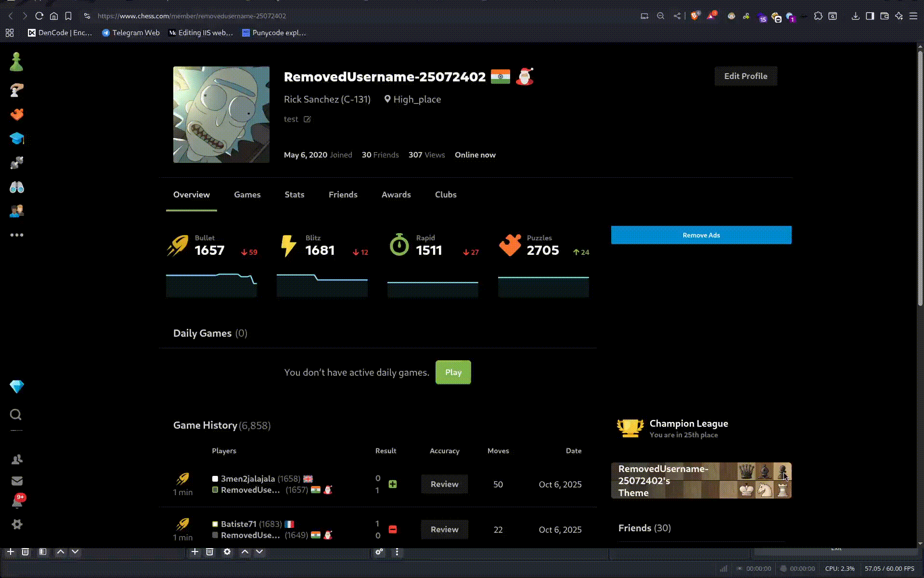Open the settings gear in left sidebar
924x578 pixels.
point(17,524)
